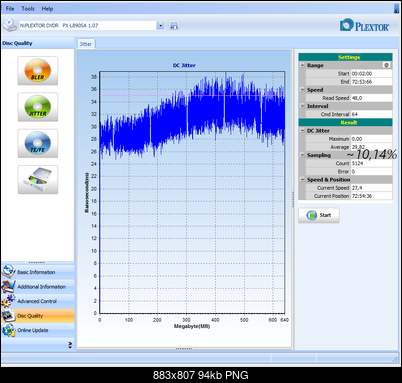The height and width of the screenshot is (383, 402).
Task: Collapse the Speed & Position section
Action: [x=302, y=180]
